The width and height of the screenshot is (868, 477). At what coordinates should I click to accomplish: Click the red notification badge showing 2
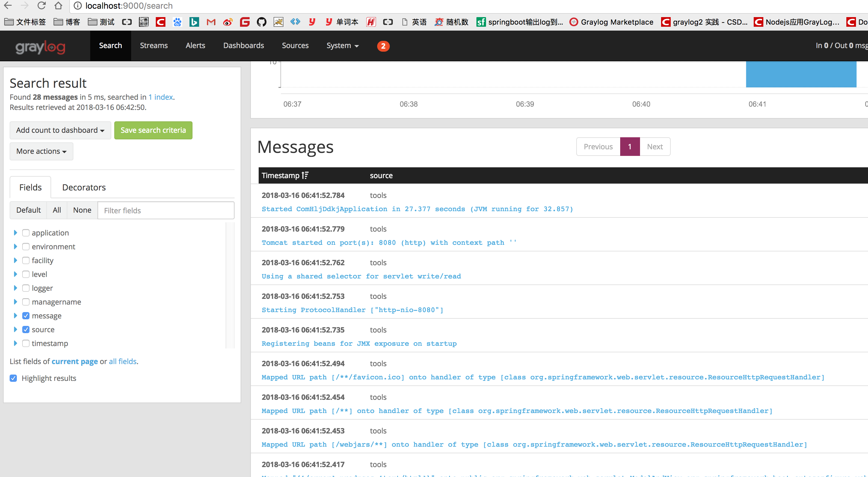(383, 46)
